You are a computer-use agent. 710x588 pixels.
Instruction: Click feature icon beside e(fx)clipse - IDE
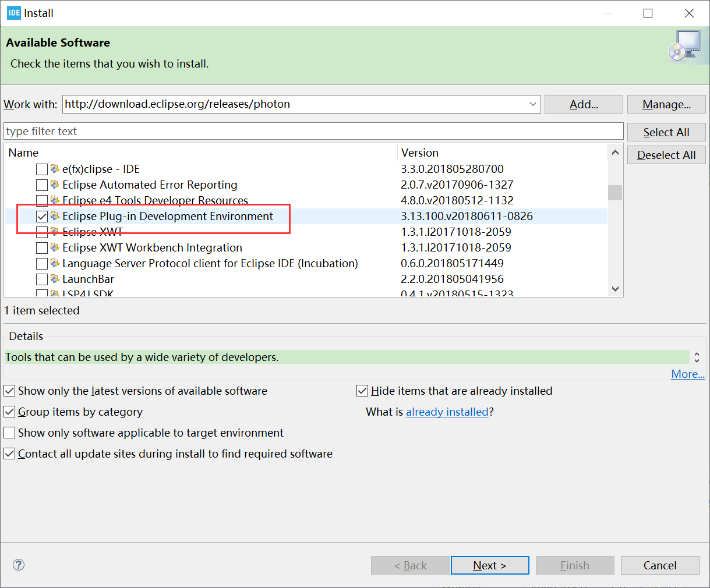pos(55,169)
